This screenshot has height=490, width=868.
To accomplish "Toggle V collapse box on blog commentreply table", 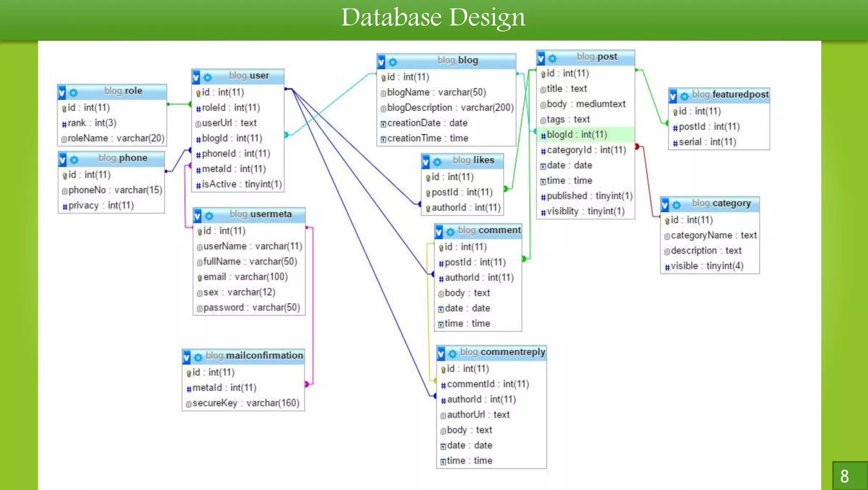I will pos(441,354).
